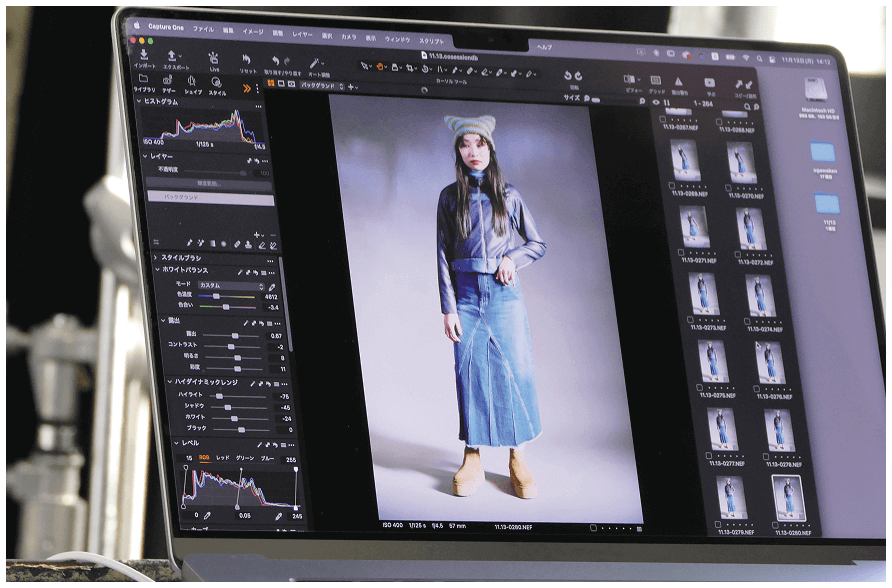Expand the スタイルブラシ panel

click(x=156, y=258)
